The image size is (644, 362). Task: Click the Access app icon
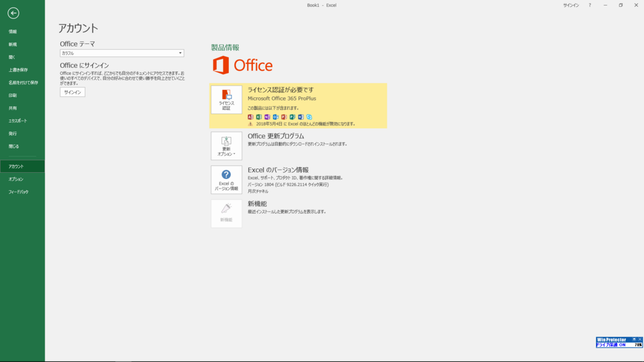[x=250, y=117]
